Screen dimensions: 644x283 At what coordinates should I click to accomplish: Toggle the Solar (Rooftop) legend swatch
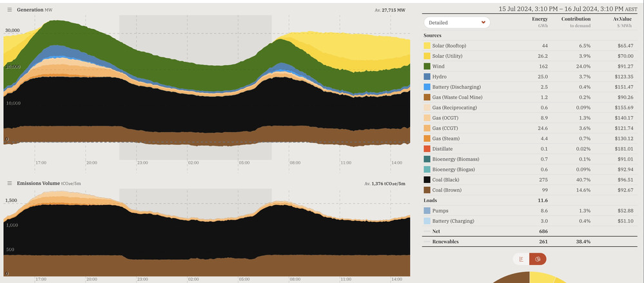point(427,46)
